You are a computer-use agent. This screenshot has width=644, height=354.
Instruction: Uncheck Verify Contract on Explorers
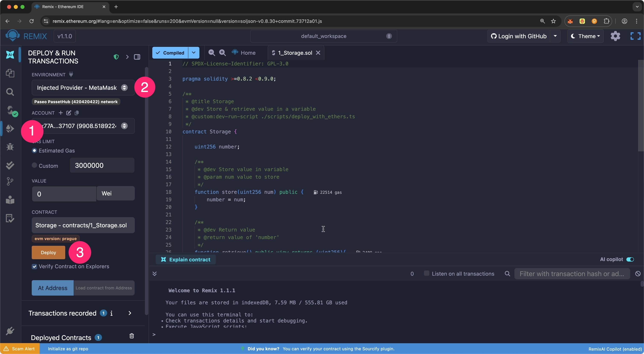[34, 266]
